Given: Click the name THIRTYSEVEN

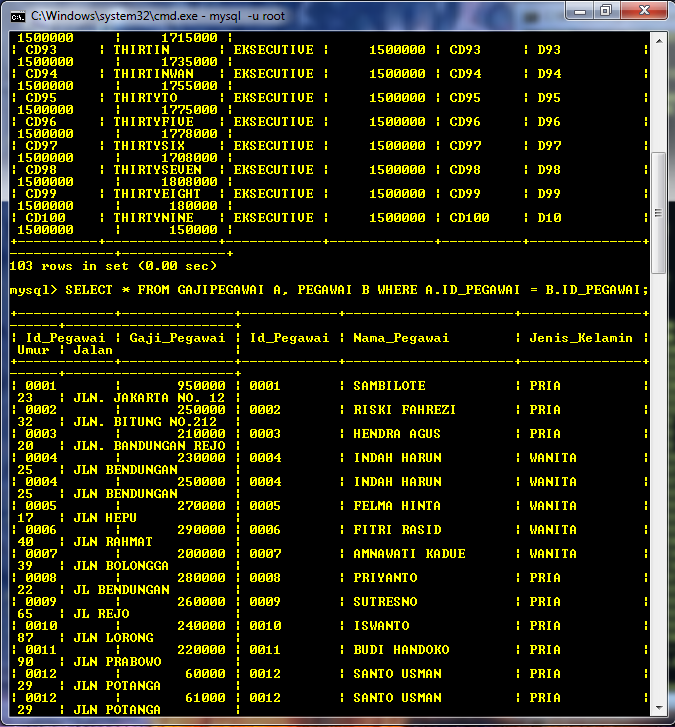Looking at the screenshot, I should click(x=158, y=170).
